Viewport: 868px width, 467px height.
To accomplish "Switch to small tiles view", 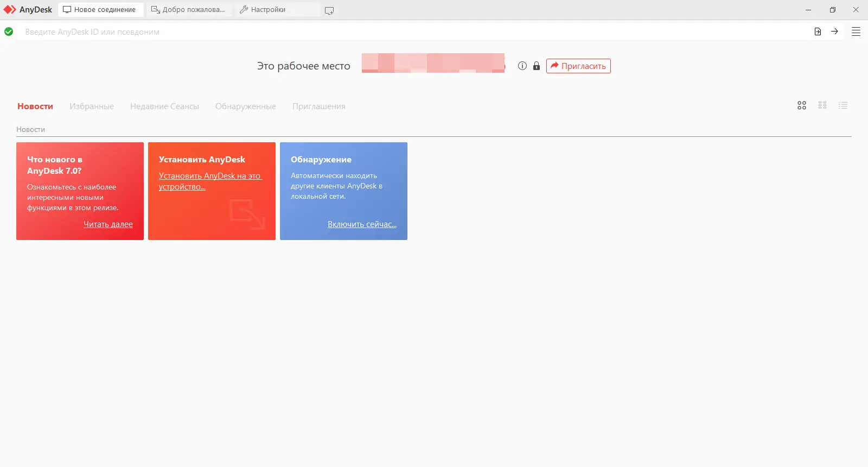I will [x=822, y=105].
